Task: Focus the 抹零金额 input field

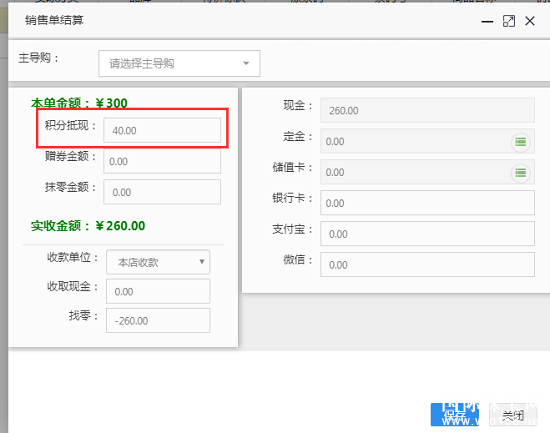Action: click(x=162, y=192)
